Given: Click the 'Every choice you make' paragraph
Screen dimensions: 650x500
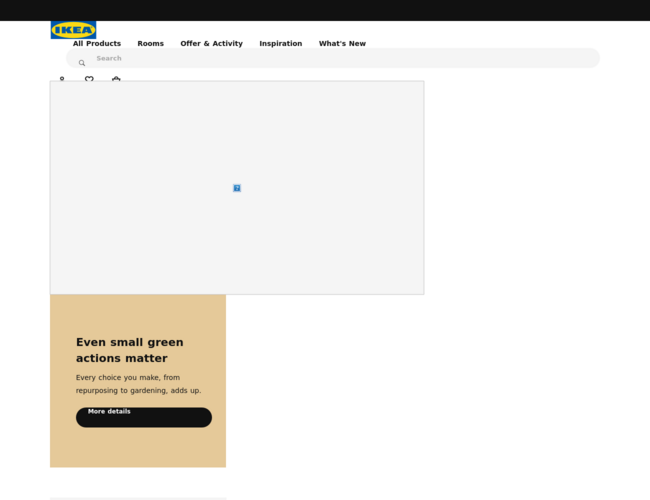Looking at the screenshot, I should click(x=138, y=384).
